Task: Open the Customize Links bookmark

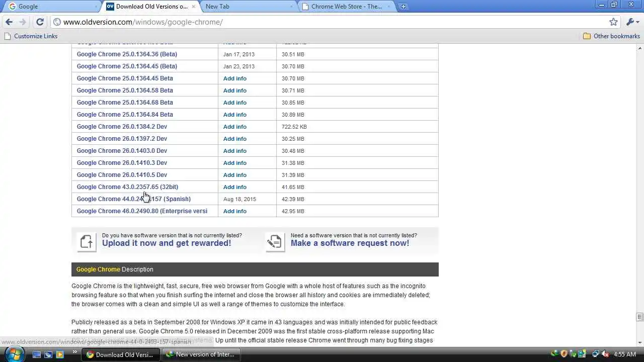Action: (31, 36)
